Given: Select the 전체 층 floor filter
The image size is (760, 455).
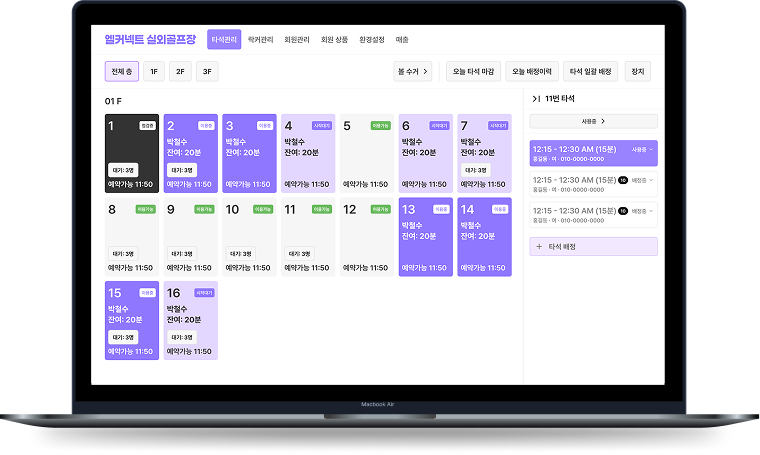Looking at the screenshot, I should coord(122,71).
